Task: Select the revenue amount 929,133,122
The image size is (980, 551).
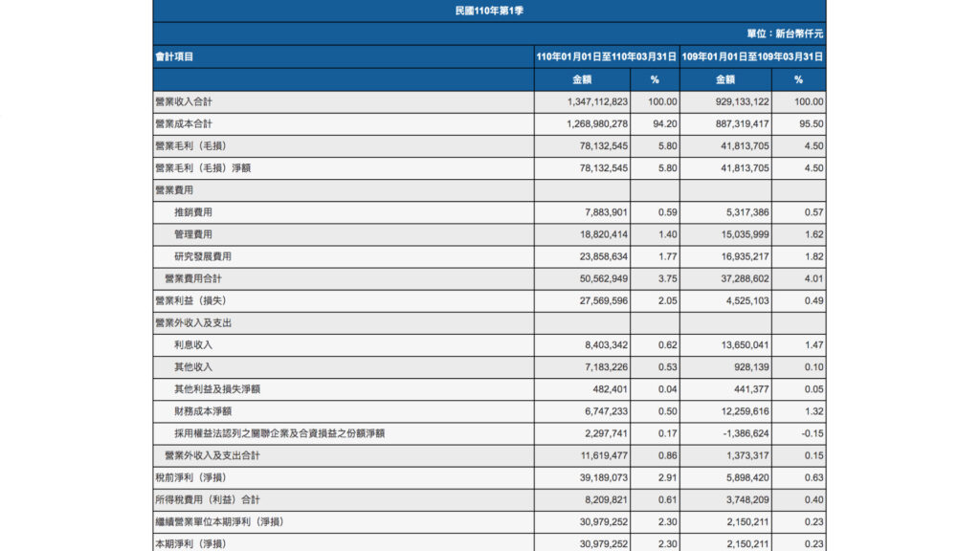Action: click(743, 101)
